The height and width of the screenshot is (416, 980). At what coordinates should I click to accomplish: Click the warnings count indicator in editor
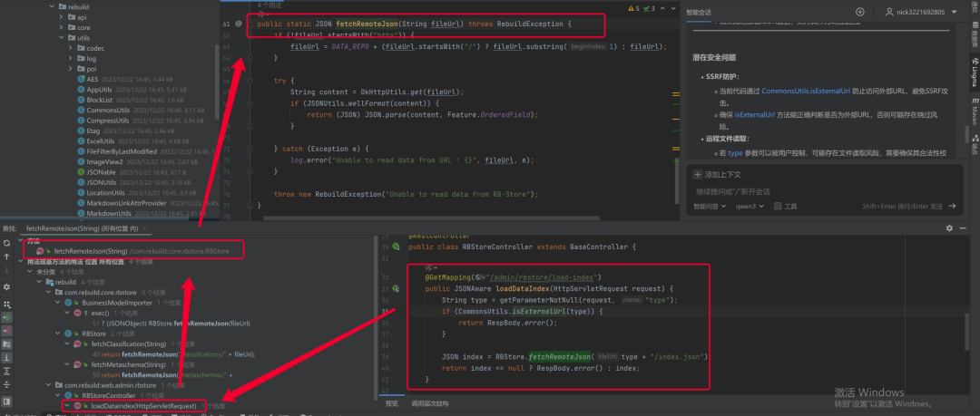635,9
